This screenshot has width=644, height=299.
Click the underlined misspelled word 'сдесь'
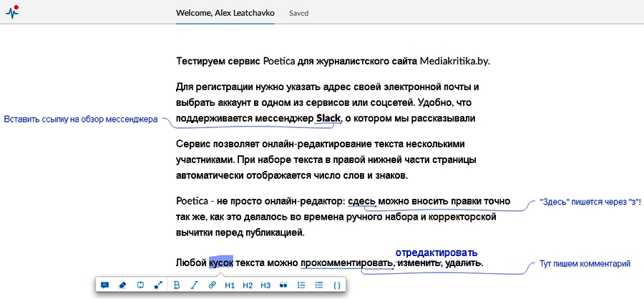click(362, 201)
